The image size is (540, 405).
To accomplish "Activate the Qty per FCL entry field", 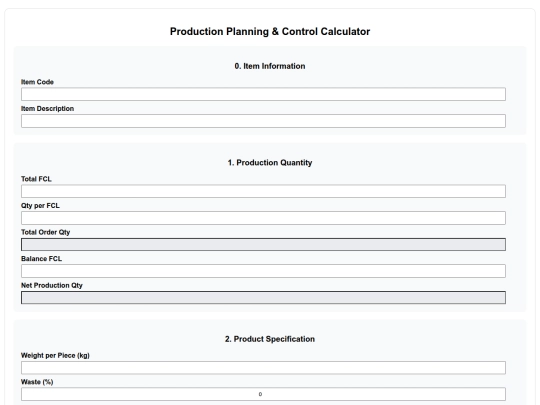I will (x=263, y=218).
